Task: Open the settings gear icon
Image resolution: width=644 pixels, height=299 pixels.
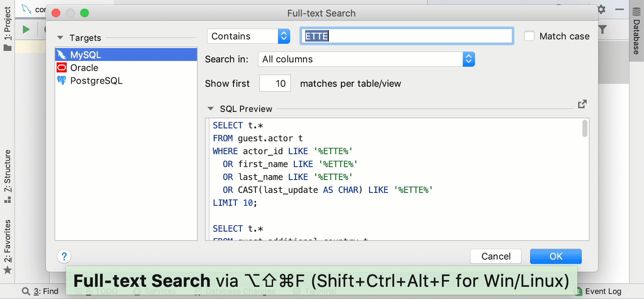Action: 602,9
